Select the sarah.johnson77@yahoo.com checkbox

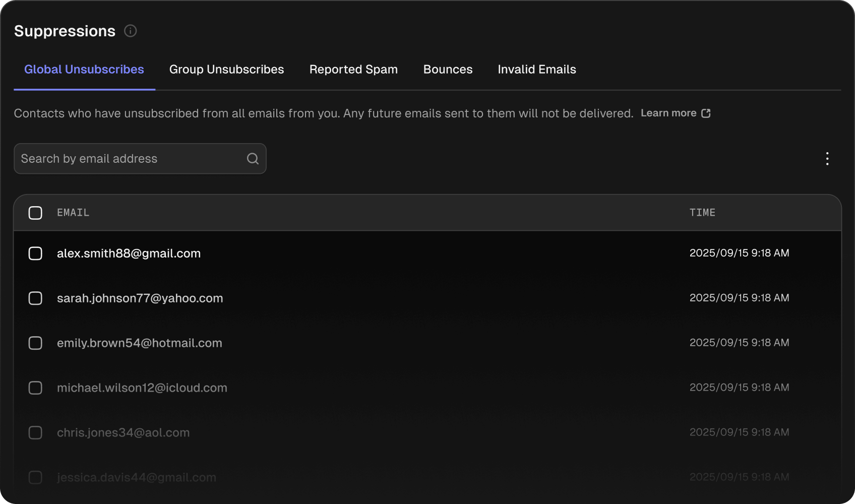coord(35,298)
